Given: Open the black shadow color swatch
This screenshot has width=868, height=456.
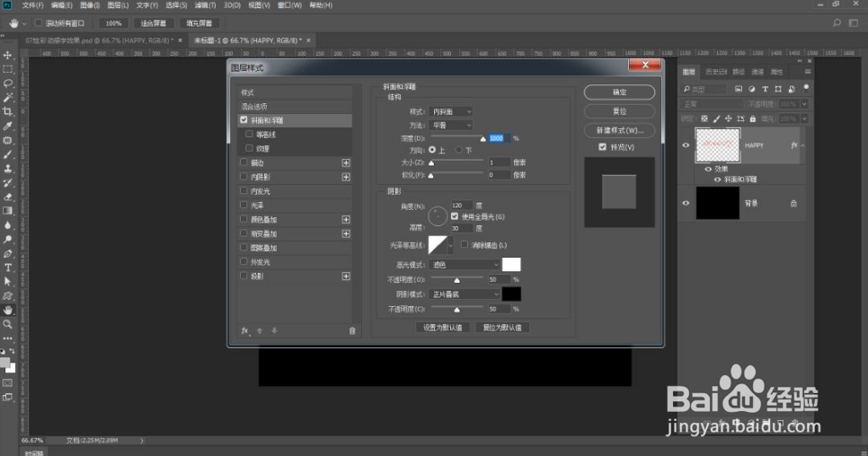Looking at the screenshot, I should [511, 294].
